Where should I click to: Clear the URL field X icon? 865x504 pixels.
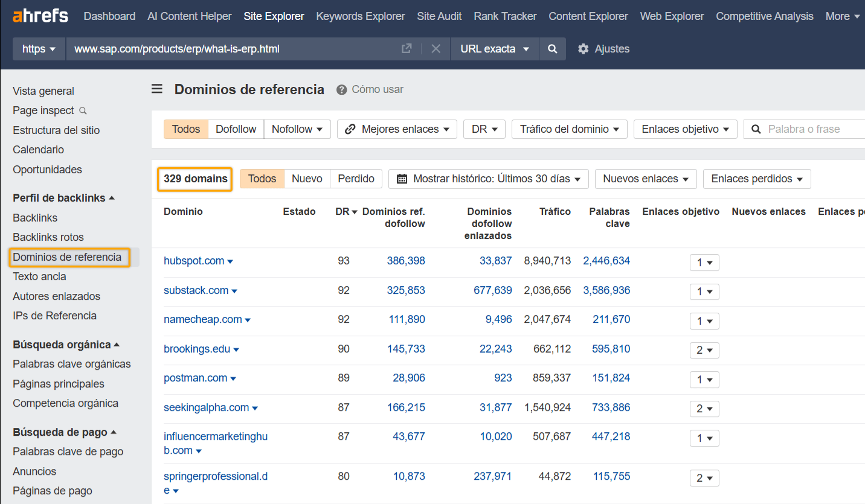(x=436, y=49)
